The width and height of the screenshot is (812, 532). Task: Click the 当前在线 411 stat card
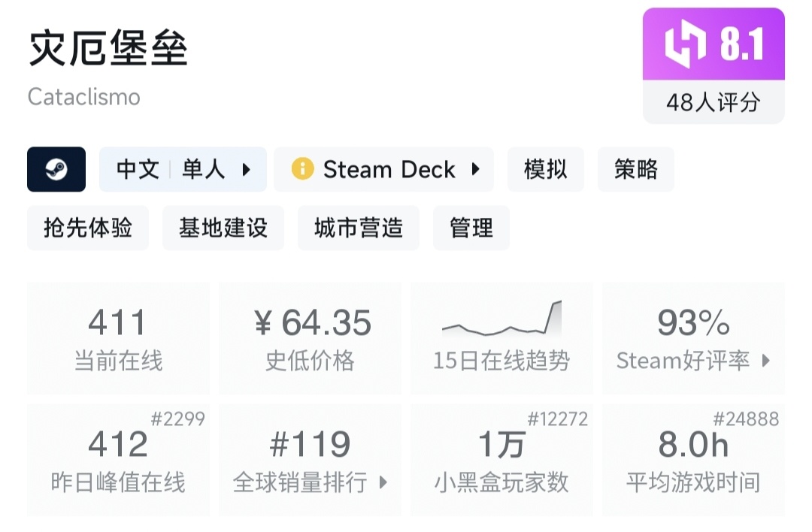point(118,339)
